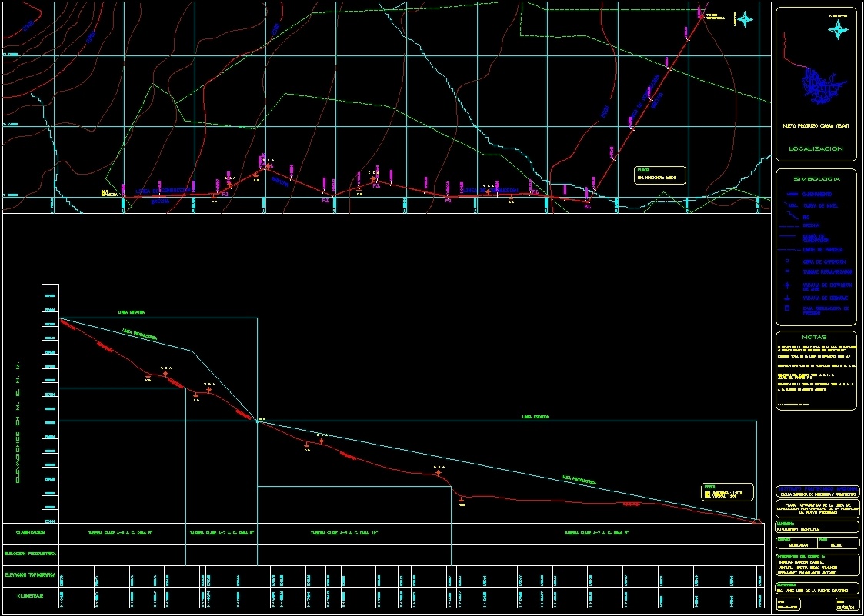This screenshot has height=616, width=864.
Task: Select the NOTAS heading text
Action: tap(816, 337)
